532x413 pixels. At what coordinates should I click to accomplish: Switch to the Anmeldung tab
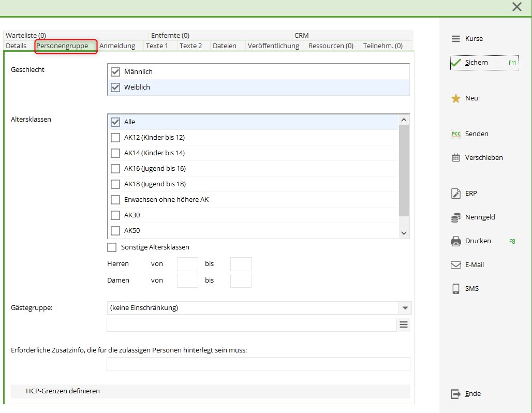click(117, 46)
